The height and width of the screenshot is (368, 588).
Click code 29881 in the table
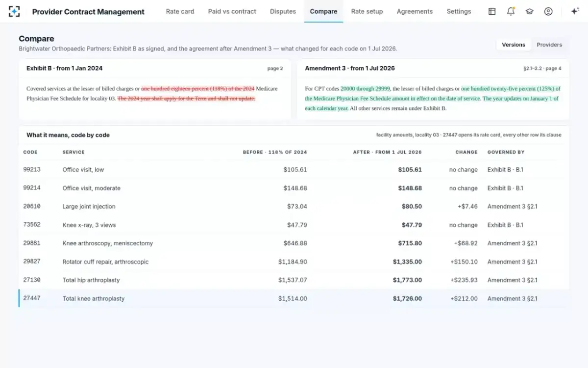[x=32, y=243]
